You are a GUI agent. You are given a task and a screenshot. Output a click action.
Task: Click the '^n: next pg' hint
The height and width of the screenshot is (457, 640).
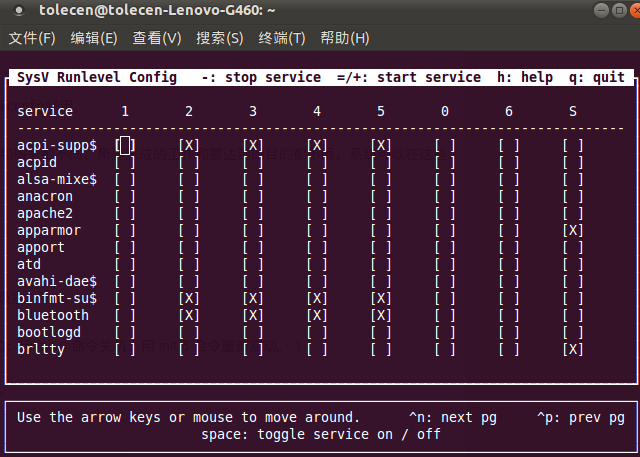[453, 418]
